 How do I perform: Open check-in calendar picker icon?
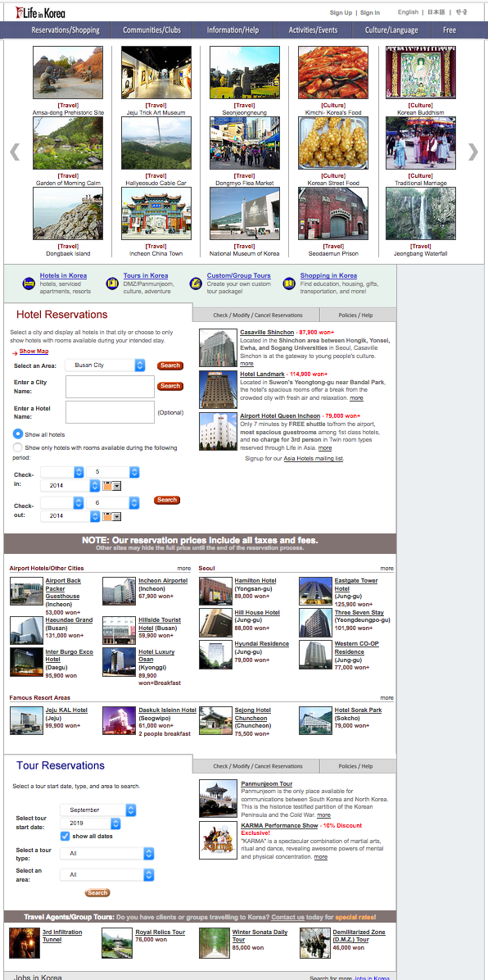tap(112, 486)
